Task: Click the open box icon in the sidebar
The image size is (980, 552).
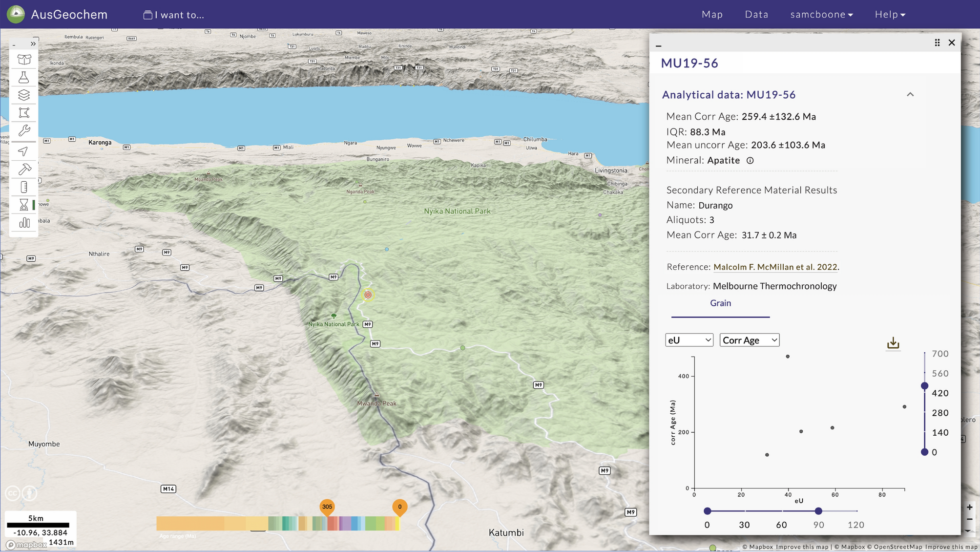Action: (x=24, y=59)
